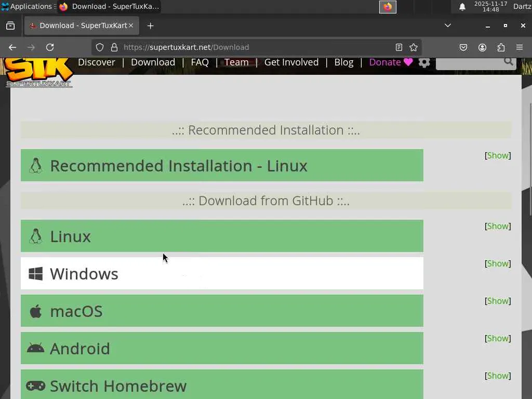Open the list all tabs chevron

448,25
